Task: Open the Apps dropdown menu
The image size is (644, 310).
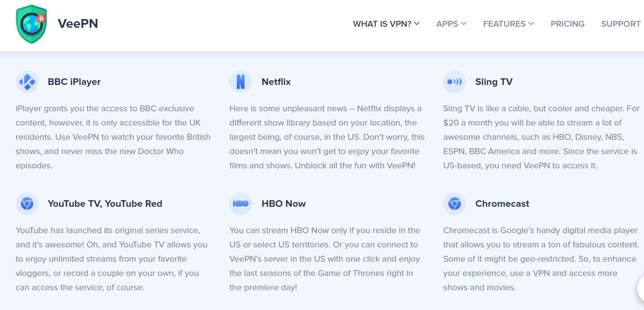Action: click(451, 24)
